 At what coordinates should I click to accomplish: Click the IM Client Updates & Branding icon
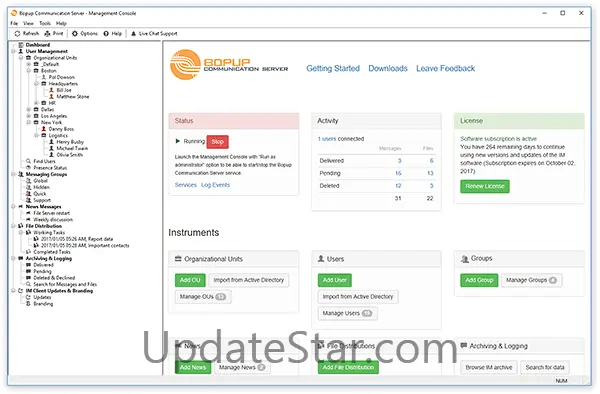(21, 291)
